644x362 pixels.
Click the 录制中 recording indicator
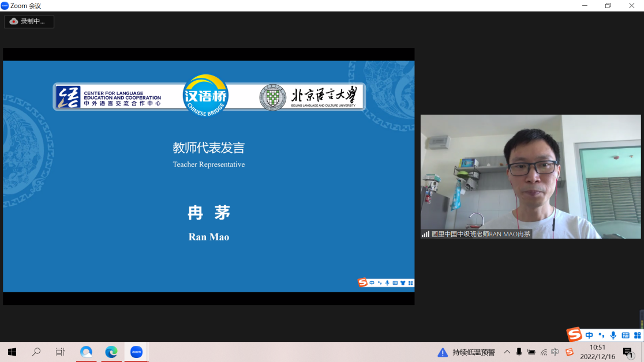coord(29,21)
